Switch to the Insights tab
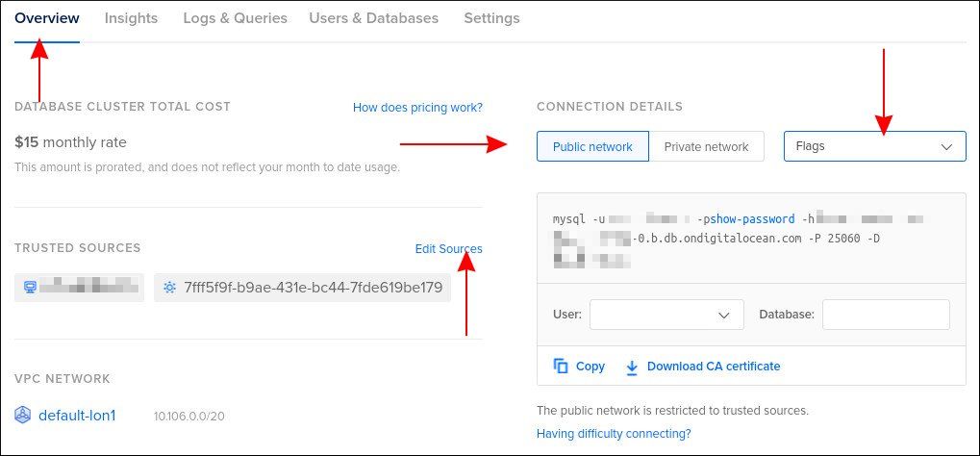The image size is (980, 456). (131, 18)
